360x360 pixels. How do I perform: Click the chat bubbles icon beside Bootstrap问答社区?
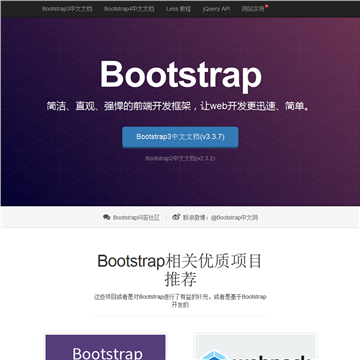coord(106,217)
